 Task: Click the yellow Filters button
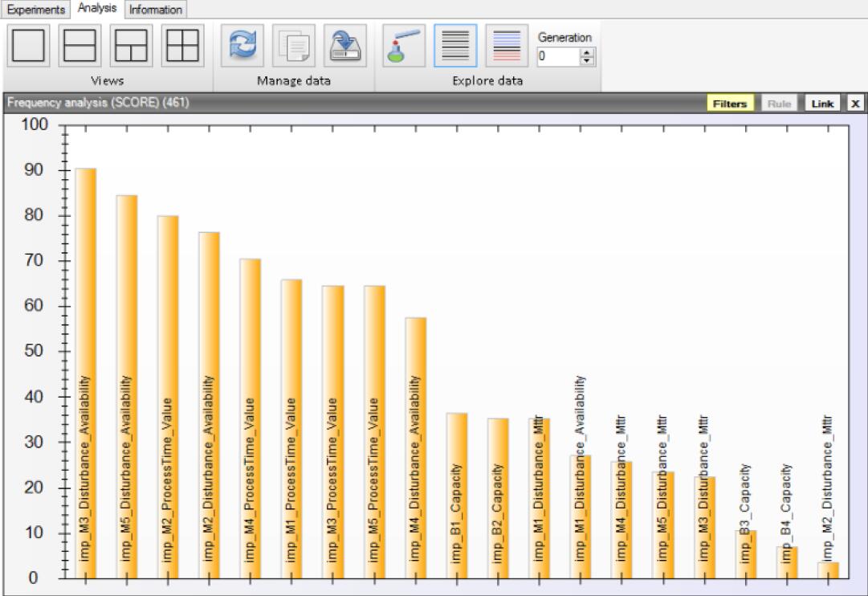click(730, 104)
